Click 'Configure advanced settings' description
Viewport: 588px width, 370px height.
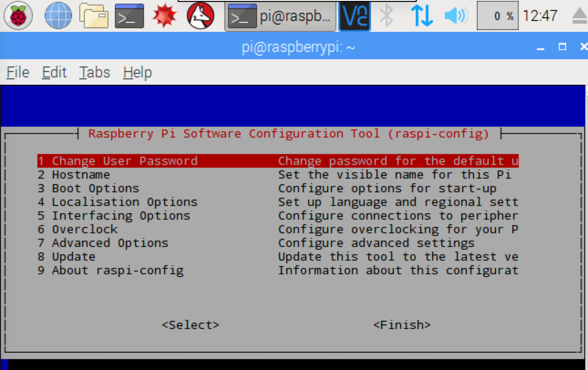377,243
